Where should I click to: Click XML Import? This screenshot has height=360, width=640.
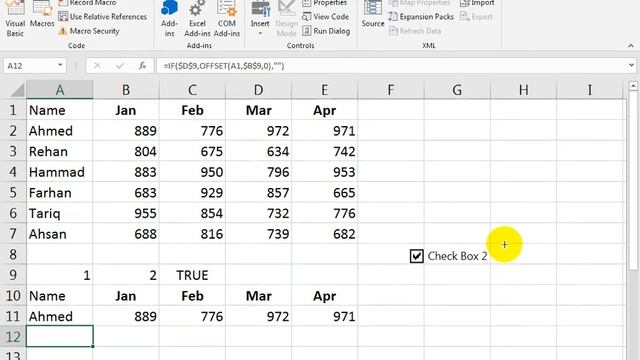477,3
